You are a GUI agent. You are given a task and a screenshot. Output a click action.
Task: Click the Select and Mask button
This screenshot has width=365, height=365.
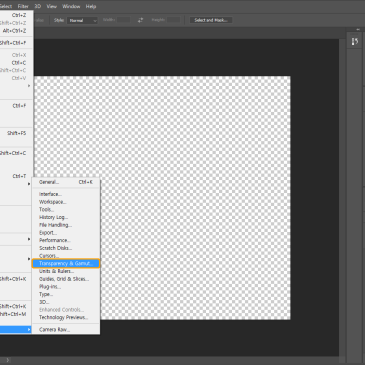211,20
